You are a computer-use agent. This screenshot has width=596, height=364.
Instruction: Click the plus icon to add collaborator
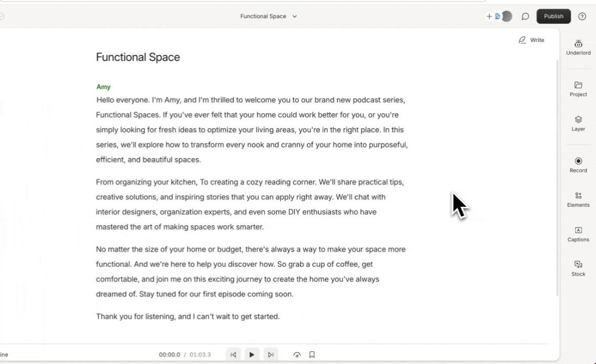[x=489, y=17]
